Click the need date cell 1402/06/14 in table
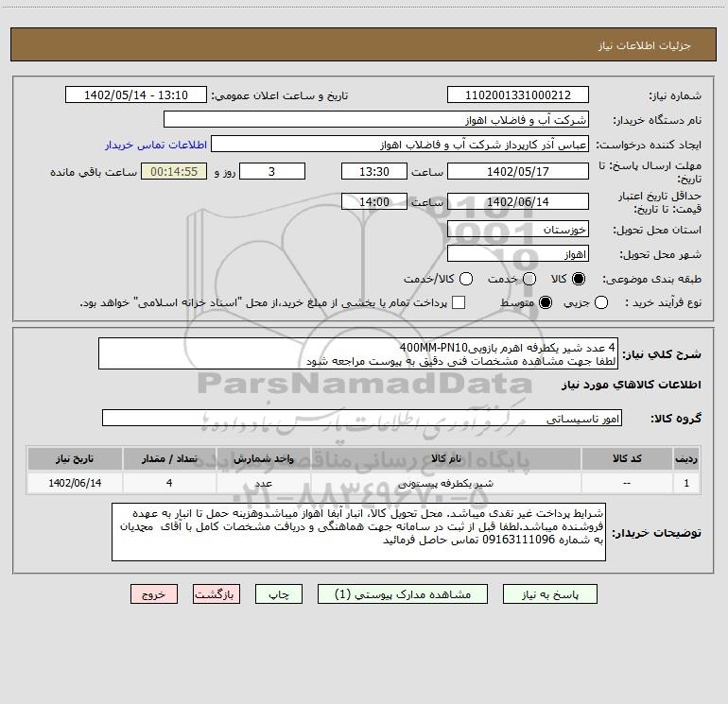 click(75, 483)
